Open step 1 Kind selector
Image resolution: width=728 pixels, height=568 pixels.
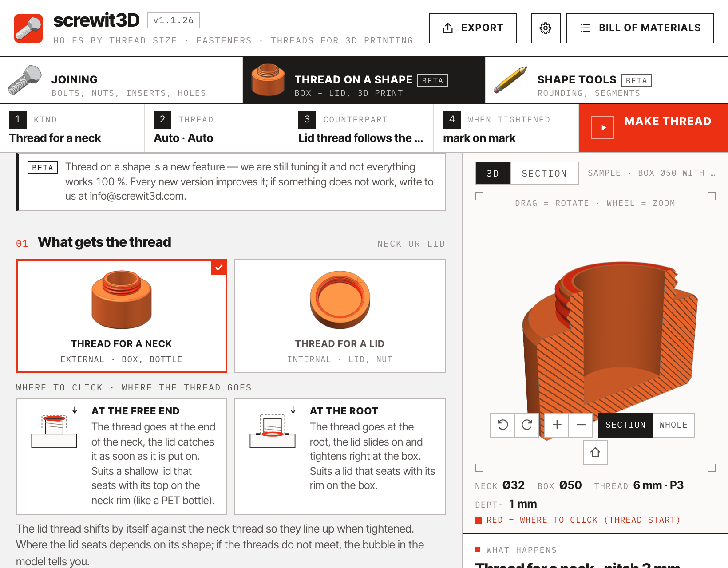coord(72,128)
